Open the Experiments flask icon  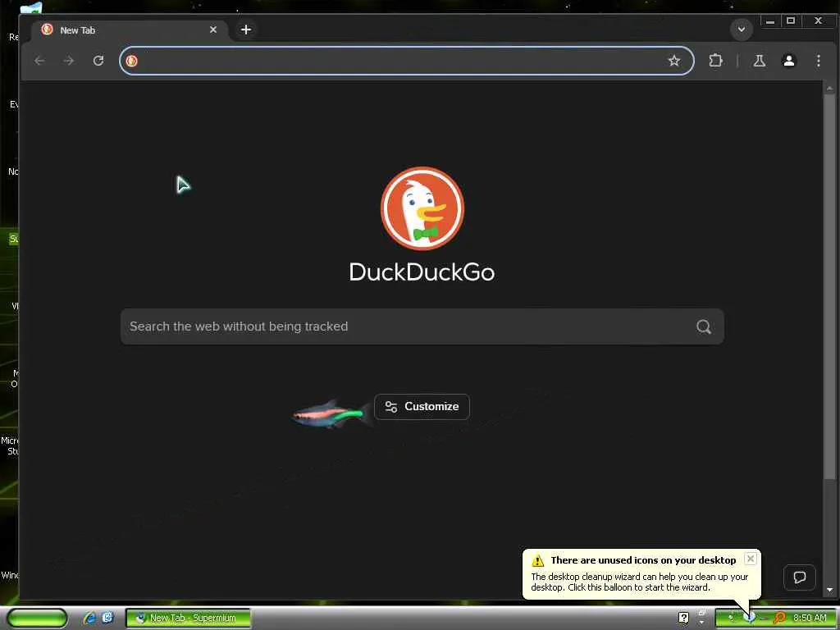pyautogui.click(x=759, y=61)
